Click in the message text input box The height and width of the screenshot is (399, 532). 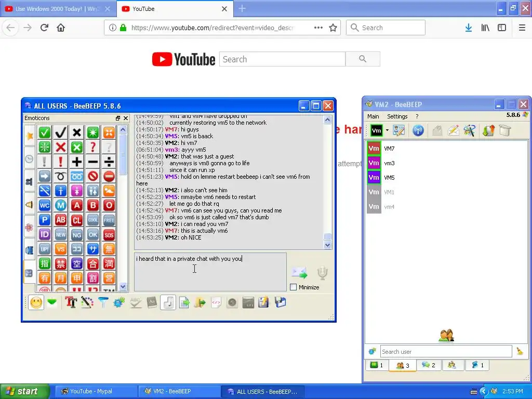pyautogui.click(x=210, y=272)
